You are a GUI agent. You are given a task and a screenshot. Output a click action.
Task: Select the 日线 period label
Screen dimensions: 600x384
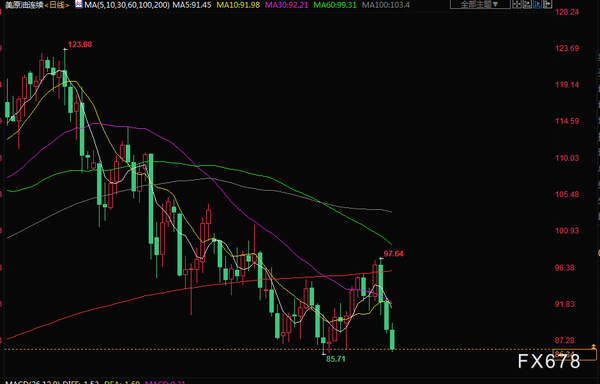tap(57, 5)
